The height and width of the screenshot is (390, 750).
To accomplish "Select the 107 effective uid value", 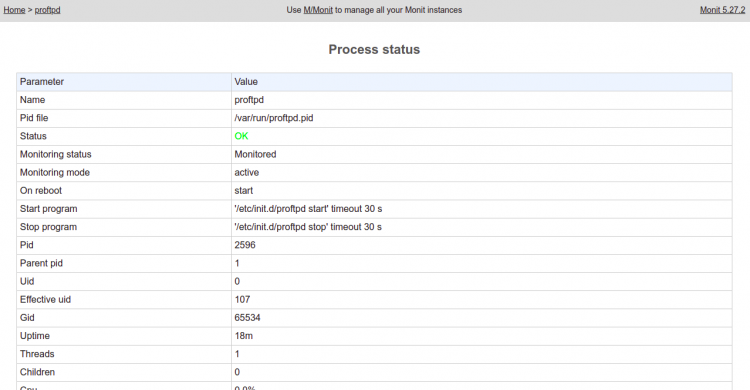I will (x=243, y=300).
